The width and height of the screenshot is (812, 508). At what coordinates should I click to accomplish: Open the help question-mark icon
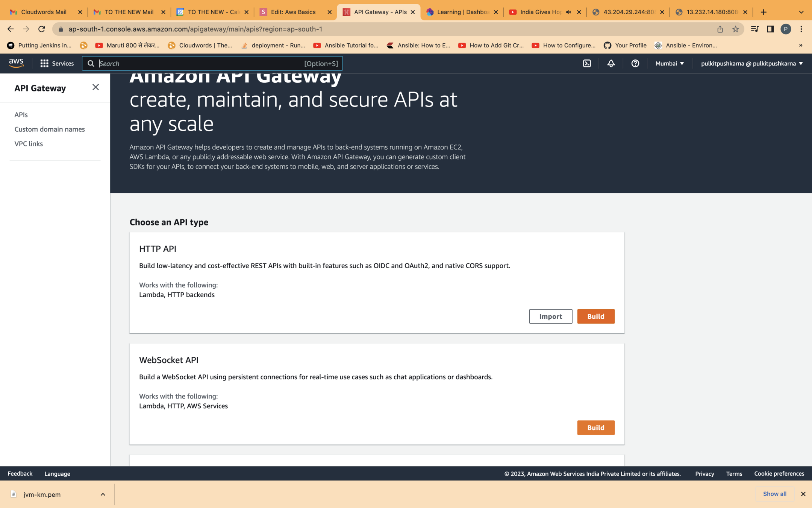(x=635, y=63)
